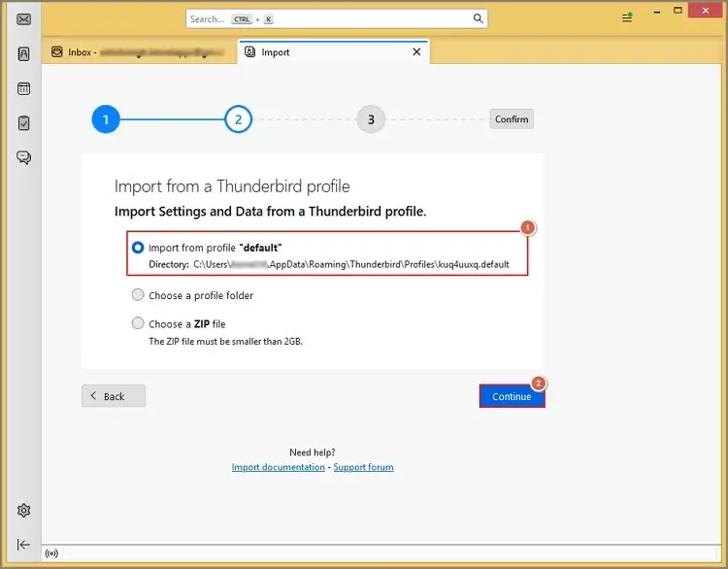The width and height of the screenshot is (728, 569).
Task: Open the Support forum link
Action: [x=364, y=467]
